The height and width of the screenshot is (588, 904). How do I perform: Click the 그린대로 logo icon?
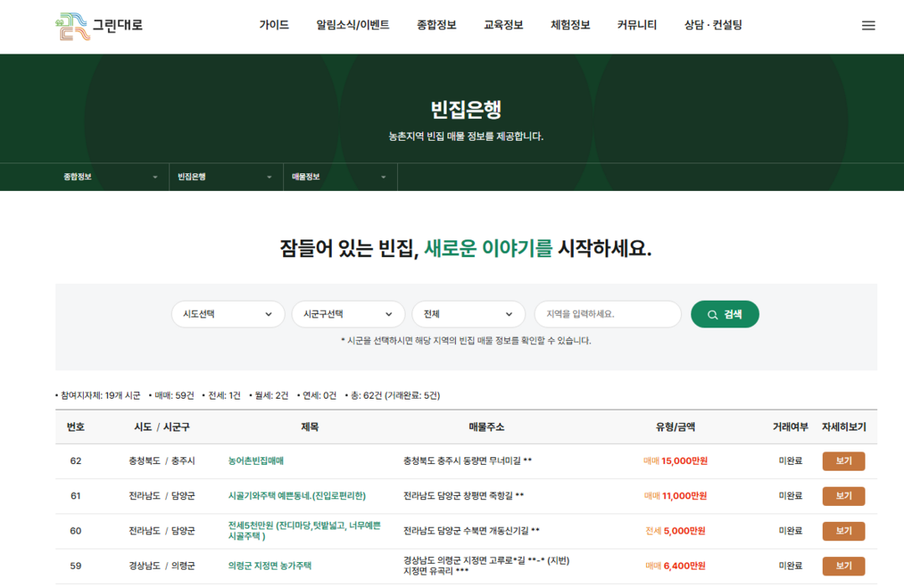[x=72, y=26]
